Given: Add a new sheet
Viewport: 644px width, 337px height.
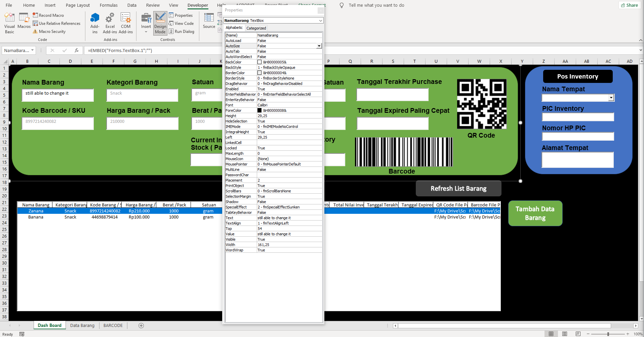Looking at the screenshot, I should 141,326.
